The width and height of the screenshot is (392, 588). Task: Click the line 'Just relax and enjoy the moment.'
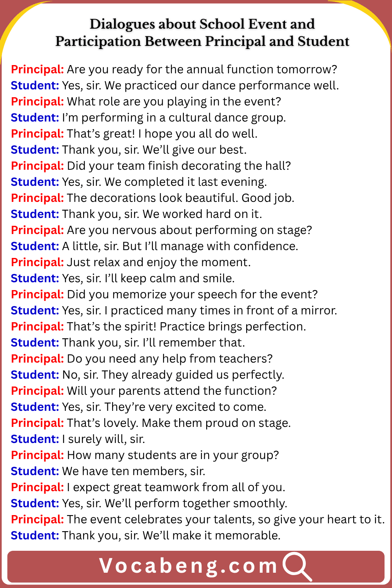pos(159,262)
